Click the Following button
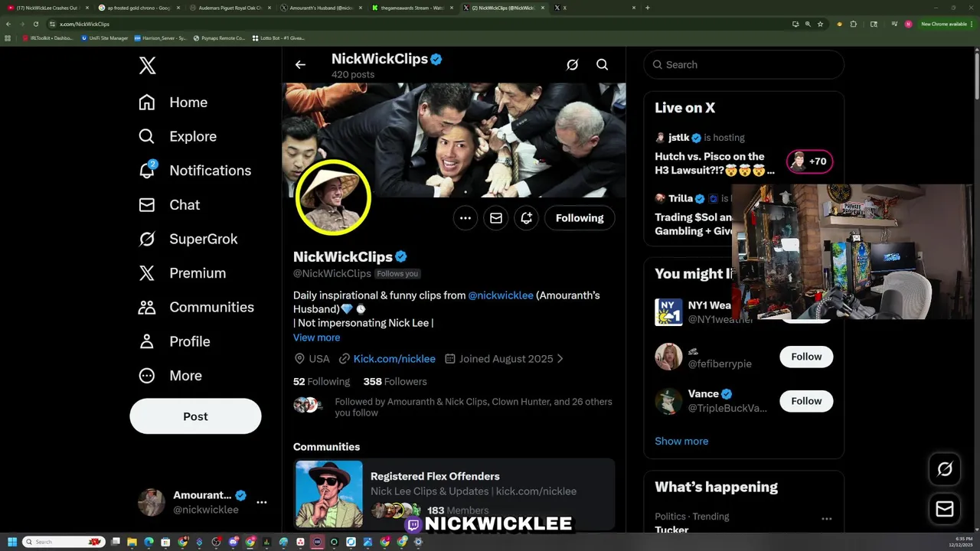The width and height of the screenshot is (980, 551). coord(580,218)
